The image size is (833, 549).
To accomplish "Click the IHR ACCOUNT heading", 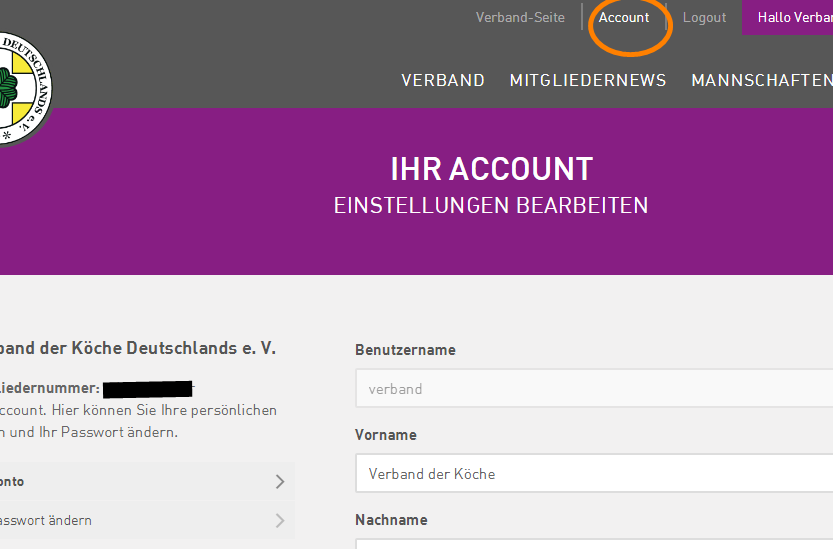I will [491, 169].
